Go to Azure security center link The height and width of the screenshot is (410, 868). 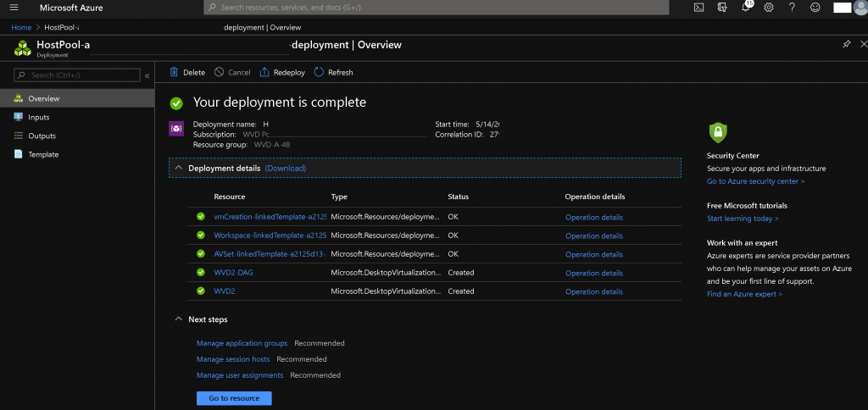(755, 181)
